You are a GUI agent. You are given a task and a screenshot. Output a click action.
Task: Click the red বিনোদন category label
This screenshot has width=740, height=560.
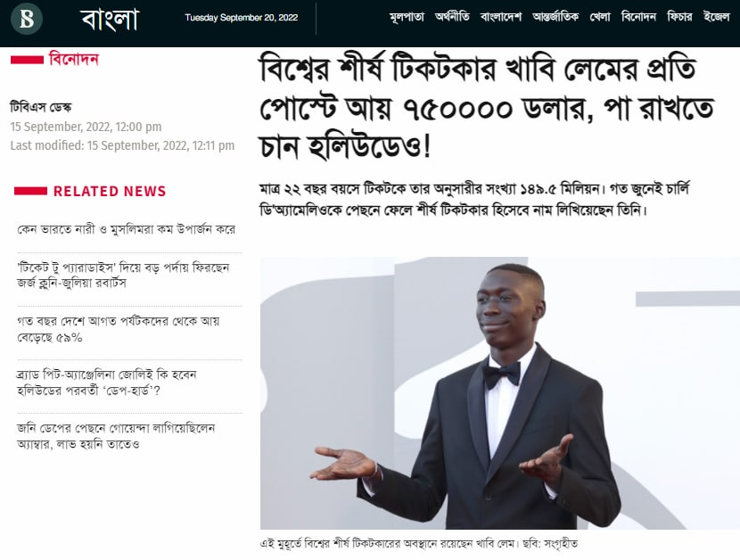click(x=74, y=60)
